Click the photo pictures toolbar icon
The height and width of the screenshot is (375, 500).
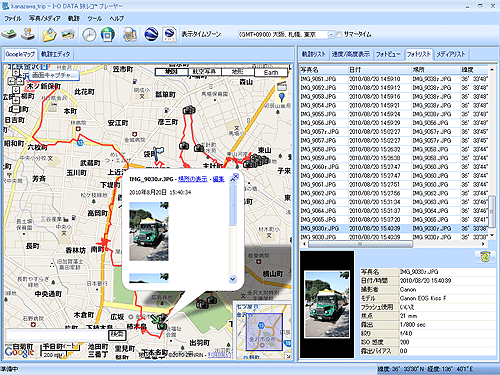pos(68,34)
